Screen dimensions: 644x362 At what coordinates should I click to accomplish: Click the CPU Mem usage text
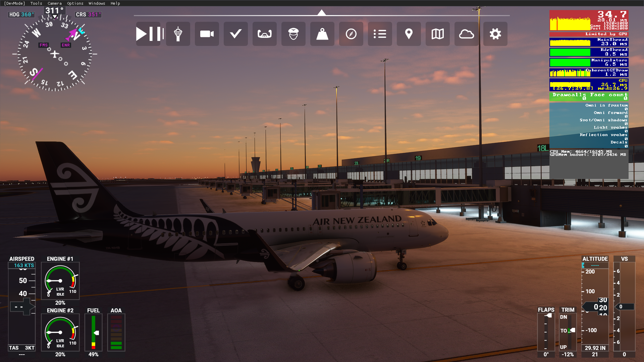581,152
